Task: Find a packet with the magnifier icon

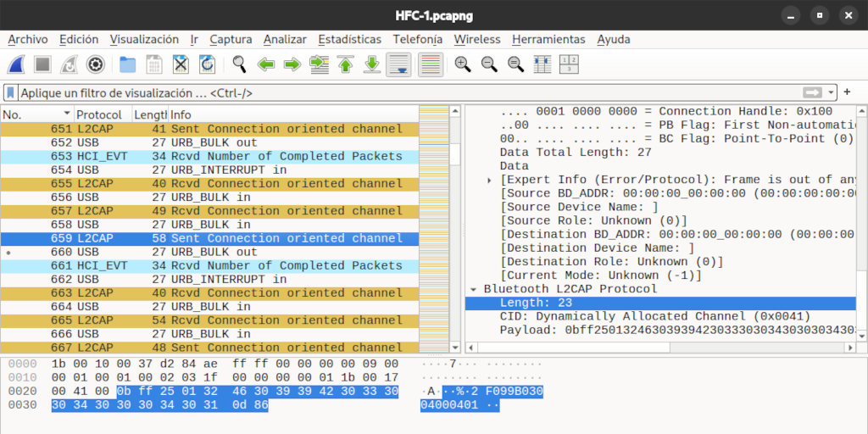Action: (239, 64)
